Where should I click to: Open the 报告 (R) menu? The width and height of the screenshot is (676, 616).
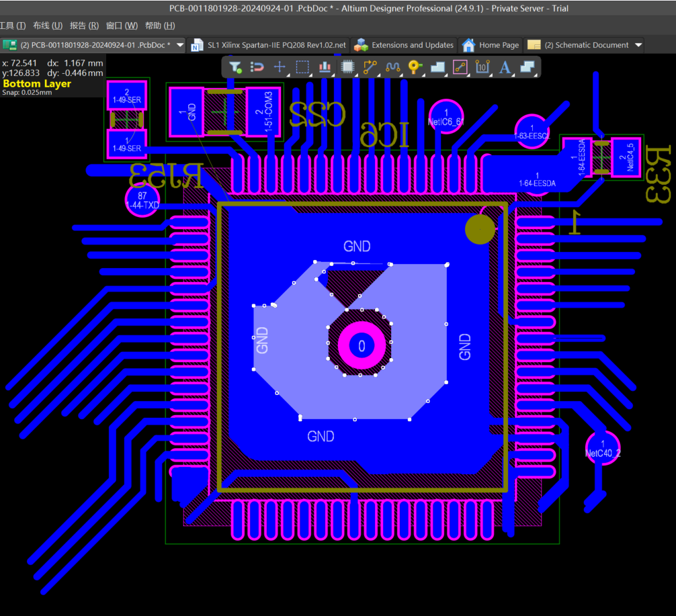pos(85,26)
